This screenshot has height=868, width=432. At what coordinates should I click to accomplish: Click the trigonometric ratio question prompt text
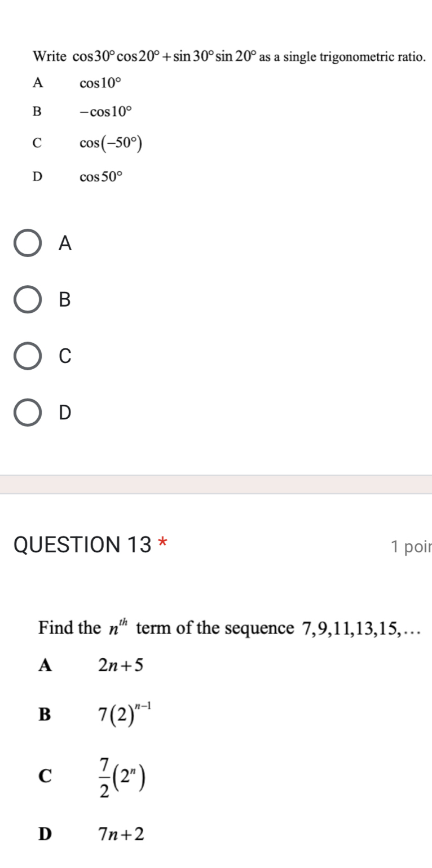tap(228, 57)
